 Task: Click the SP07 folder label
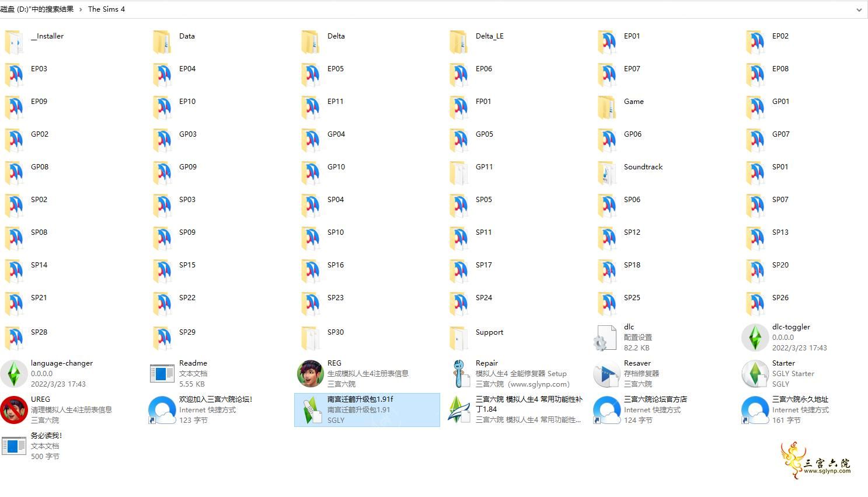coord(780,200)
